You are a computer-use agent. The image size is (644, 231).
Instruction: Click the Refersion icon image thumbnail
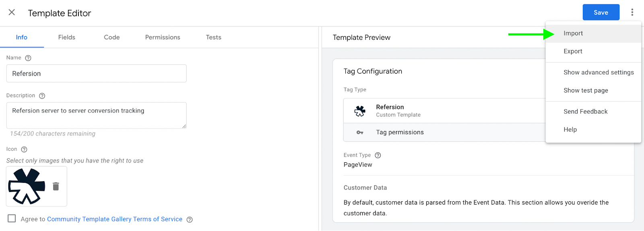click(x=27, y=186)
